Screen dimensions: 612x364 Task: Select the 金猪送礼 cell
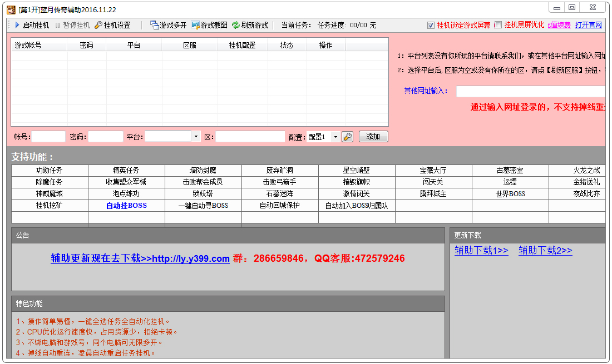578,182
